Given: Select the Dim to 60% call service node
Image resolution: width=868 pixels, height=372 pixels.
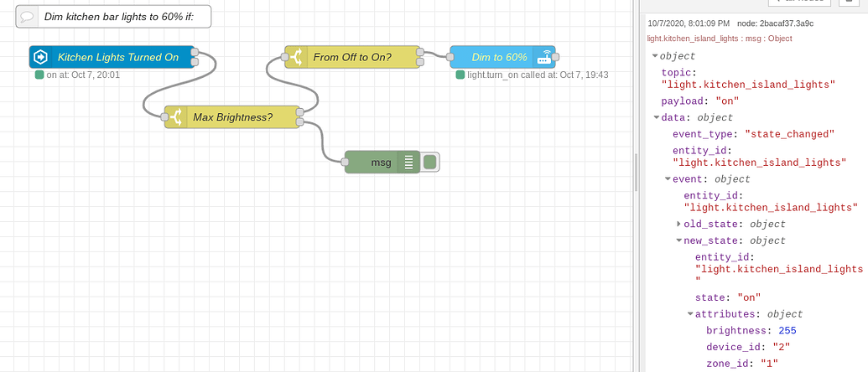Looking at the screenshot, I should click(502, 57).
